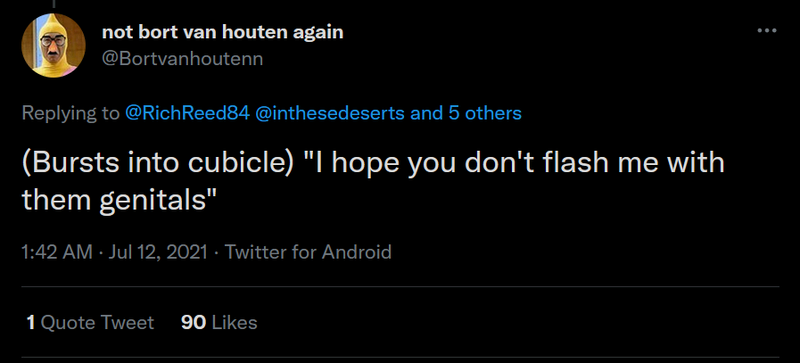Open the @RichReed84 profile link
800x363 pixels.
[187, 113]
